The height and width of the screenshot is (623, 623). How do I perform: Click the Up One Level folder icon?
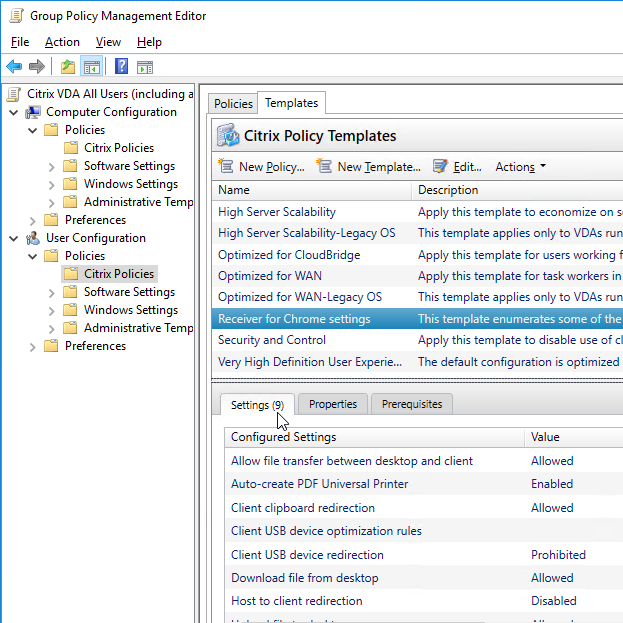(68, 66)
